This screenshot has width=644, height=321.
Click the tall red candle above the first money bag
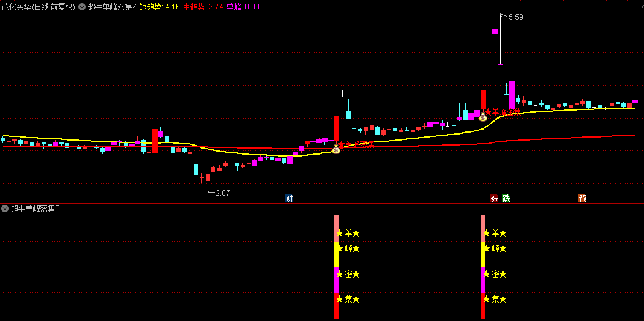[x=336, y=129]
